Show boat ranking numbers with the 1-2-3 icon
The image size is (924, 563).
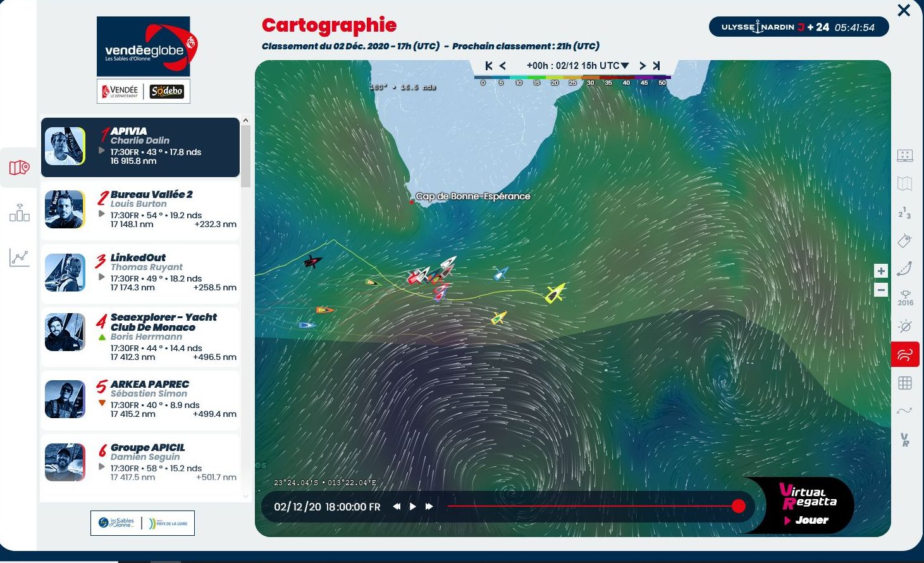[x=905, y=213]
